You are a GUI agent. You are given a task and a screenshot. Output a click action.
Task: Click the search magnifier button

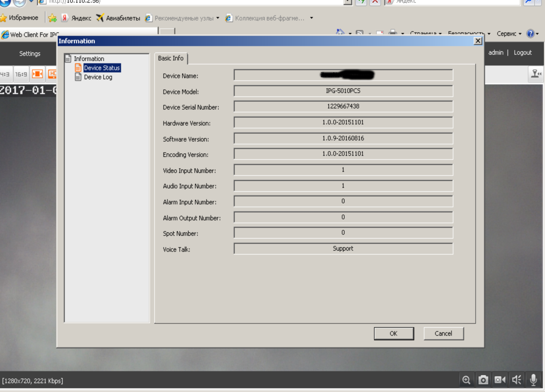(528, 2)
